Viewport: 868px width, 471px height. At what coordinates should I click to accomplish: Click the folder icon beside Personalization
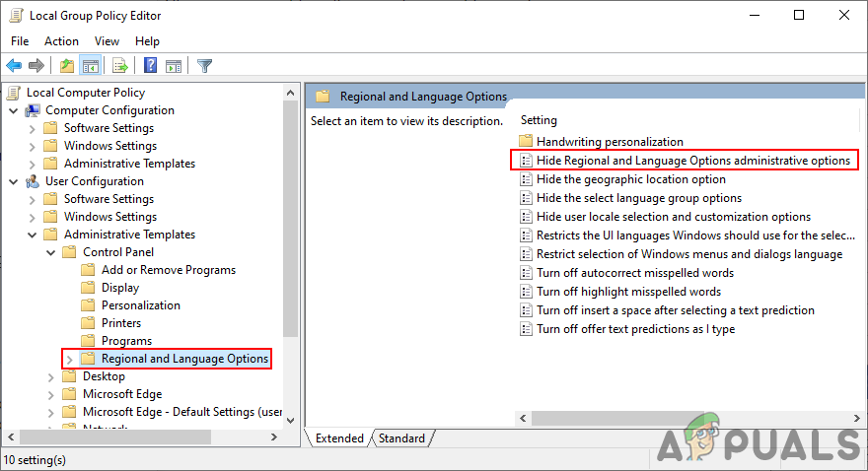pyautogui.click(x=88, y=305)
